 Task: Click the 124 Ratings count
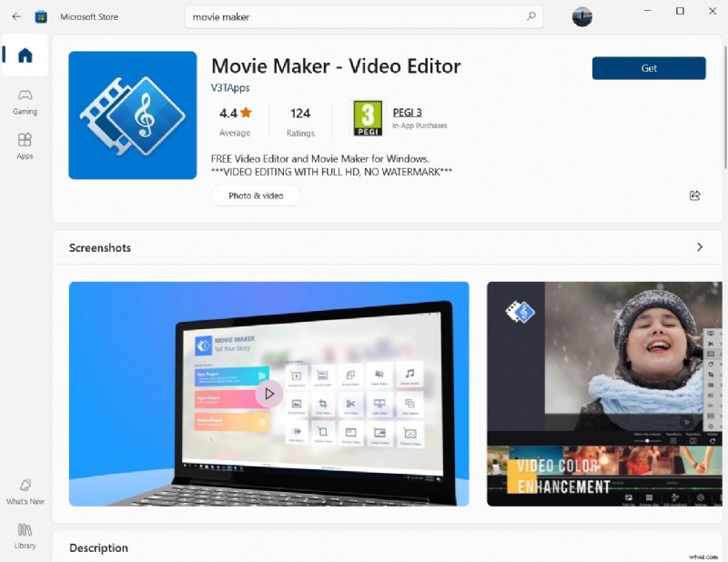(x=300, y=119)
